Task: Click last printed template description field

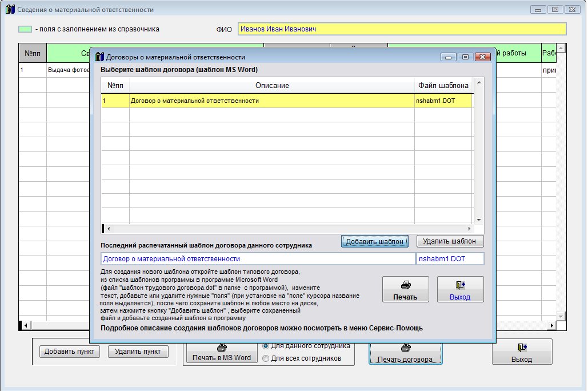Action: tap(258, 258)
